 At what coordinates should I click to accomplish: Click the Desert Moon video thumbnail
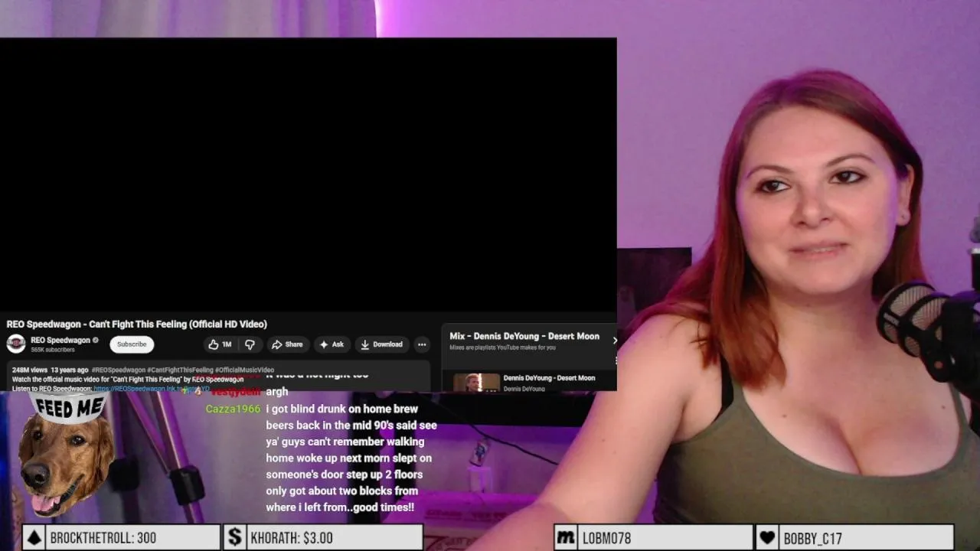[x=476, y=383]
